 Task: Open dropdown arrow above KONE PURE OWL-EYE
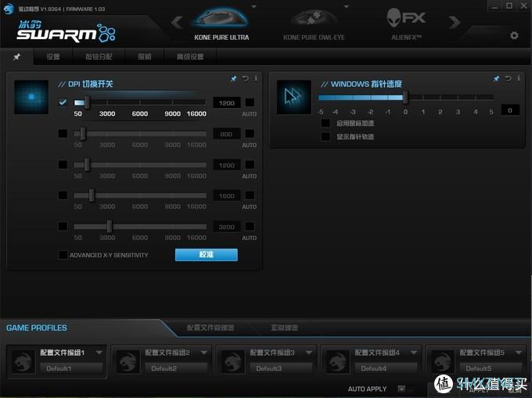(x=347, y=6)
